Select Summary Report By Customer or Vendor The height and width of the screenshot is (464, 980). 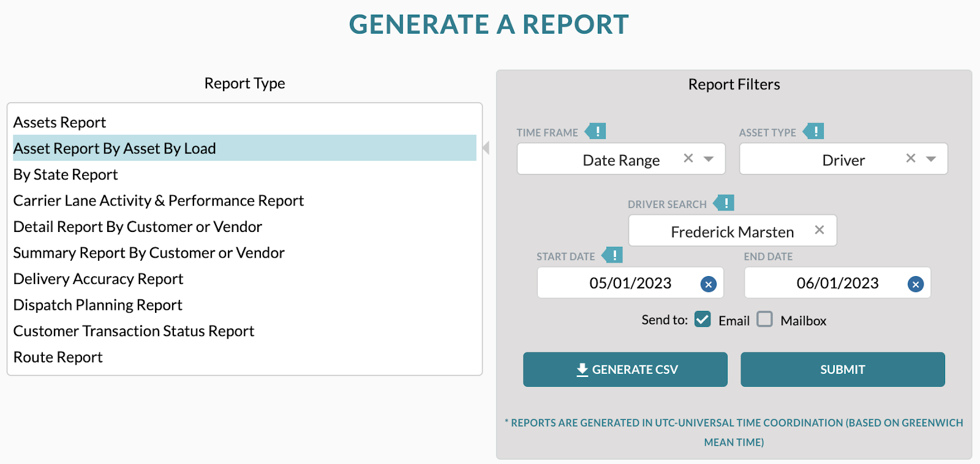[x=244, y=253]
